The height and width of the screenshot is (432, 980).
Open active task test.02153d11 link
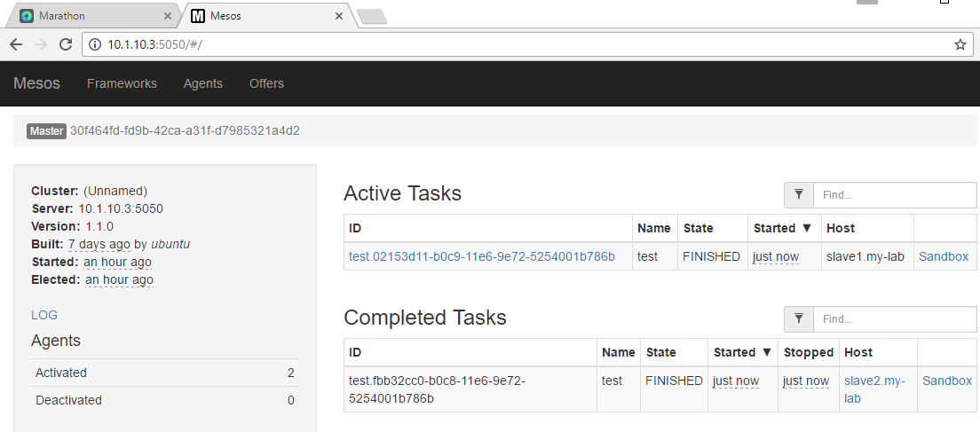point(482,256)
